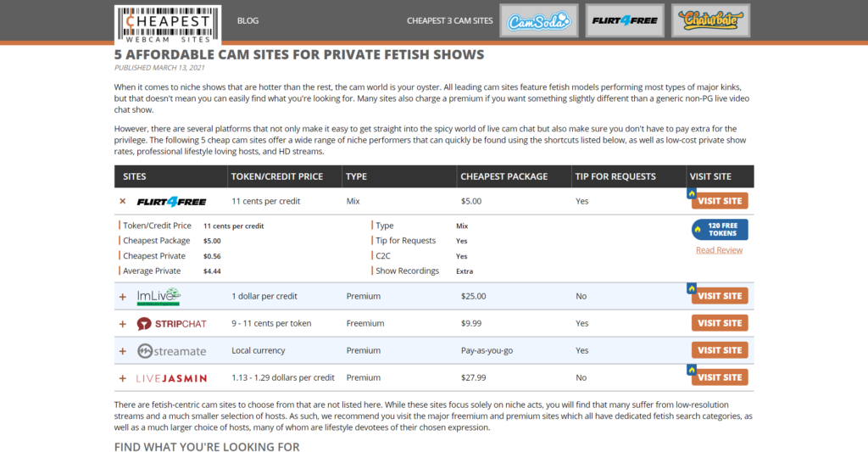Open the Read Review link
The height and width of the screenshot is (452, 868).
(x=719, y=250)
